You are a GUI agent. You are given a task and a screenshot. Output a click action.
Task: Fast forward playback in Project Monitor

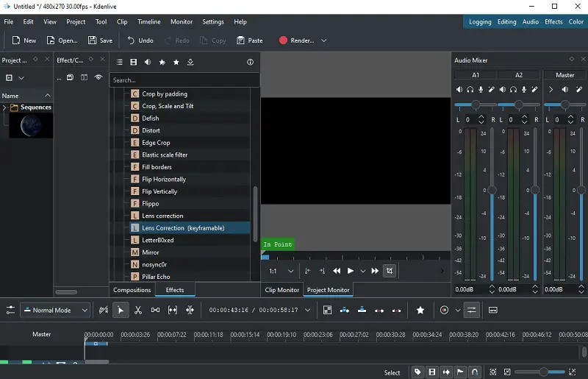[375, 271]
